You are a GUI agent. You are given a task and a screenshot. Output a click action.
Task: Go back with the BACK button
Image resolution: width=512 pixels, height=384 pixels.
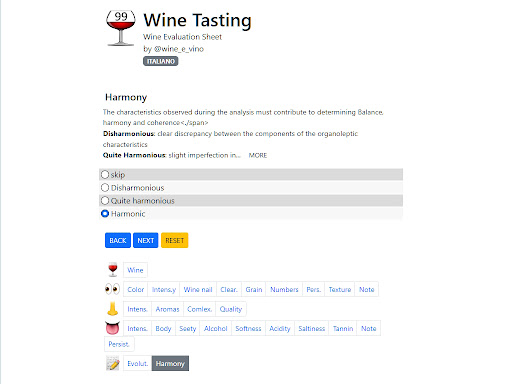point(118,240)
